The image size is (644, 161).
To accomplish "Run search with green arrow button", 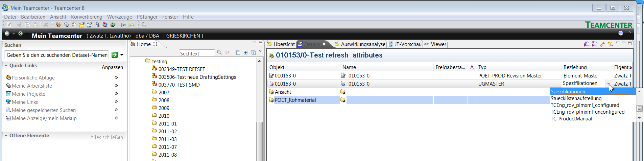I will click(115, 55).
